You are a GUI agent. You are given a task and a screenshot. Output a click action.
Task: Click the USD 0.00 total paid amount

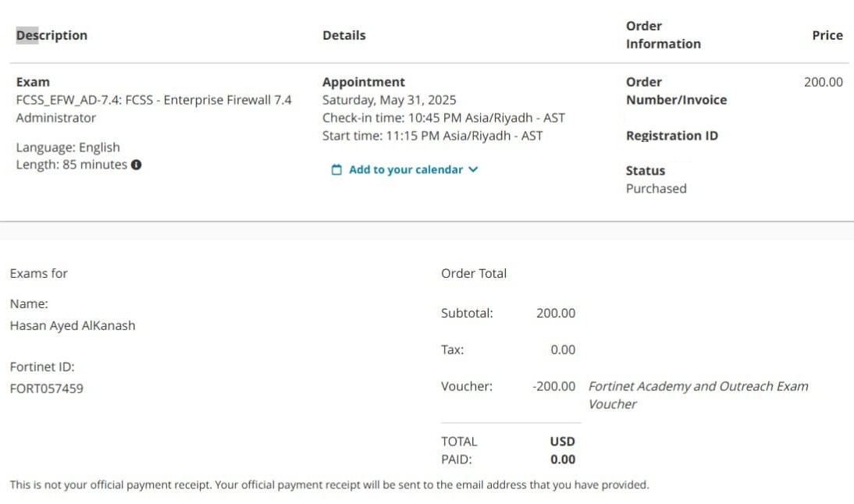562,451
